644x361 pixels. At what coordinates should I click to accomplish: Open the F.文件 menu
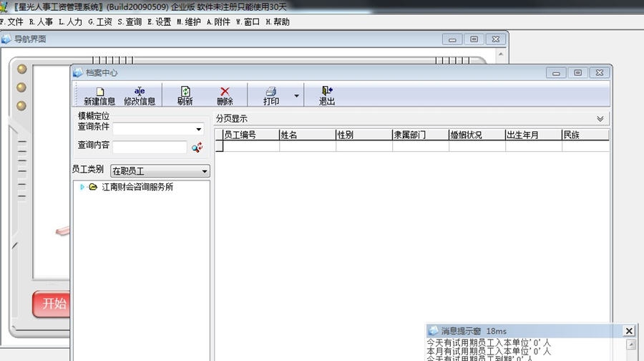(x=11, y=21)
